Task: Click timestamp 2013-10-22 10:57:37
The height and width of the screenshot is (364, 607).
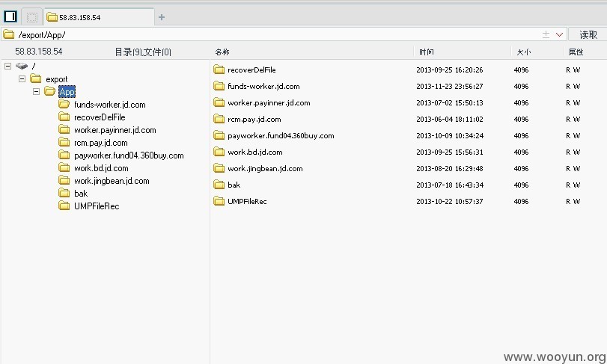Action: [x=449, y=201]
